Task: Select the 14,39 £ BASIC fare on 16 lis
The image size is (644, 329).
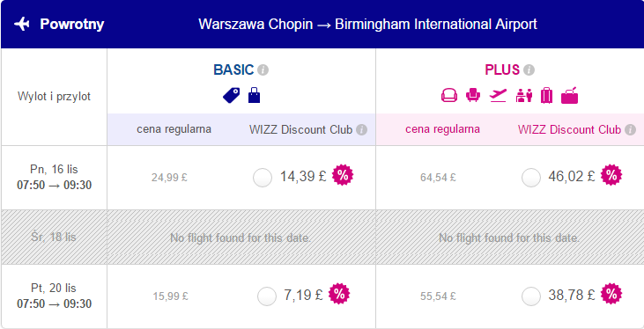Action: [263, 178]
